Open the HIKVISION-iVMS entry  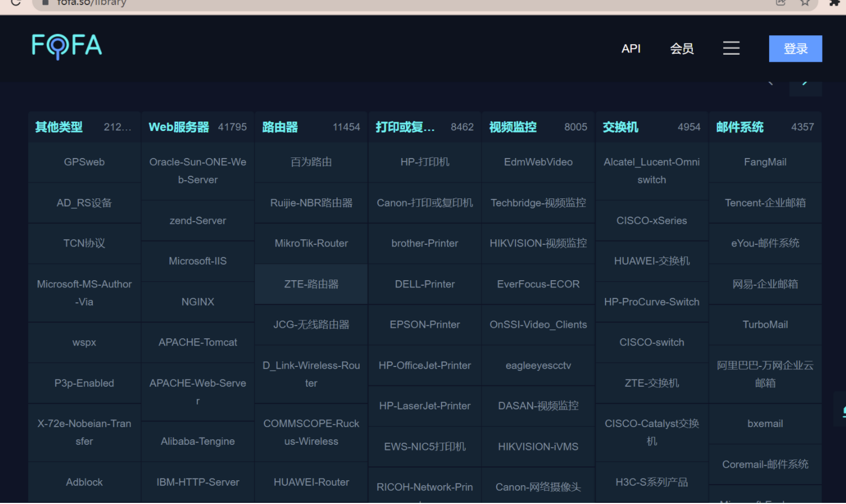[x=538, y=447]
